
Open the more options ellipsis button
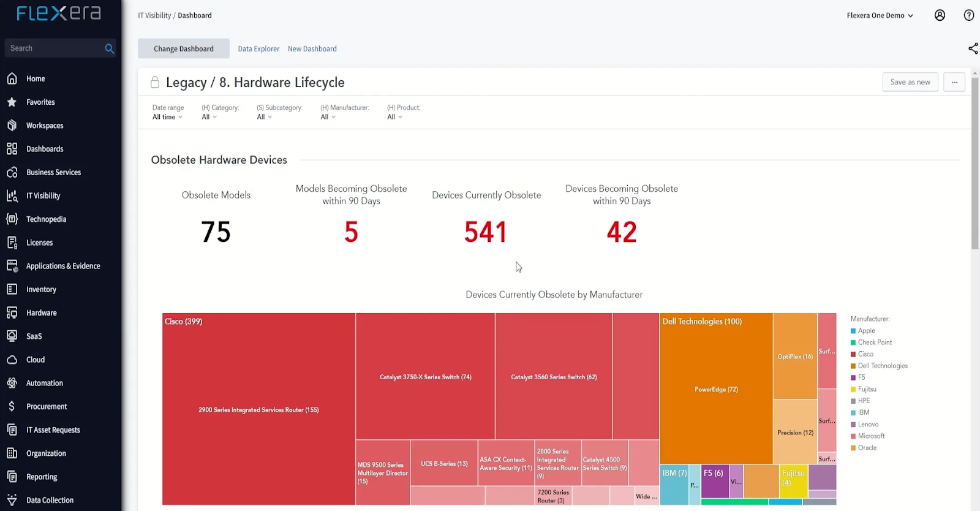[954, 82]
